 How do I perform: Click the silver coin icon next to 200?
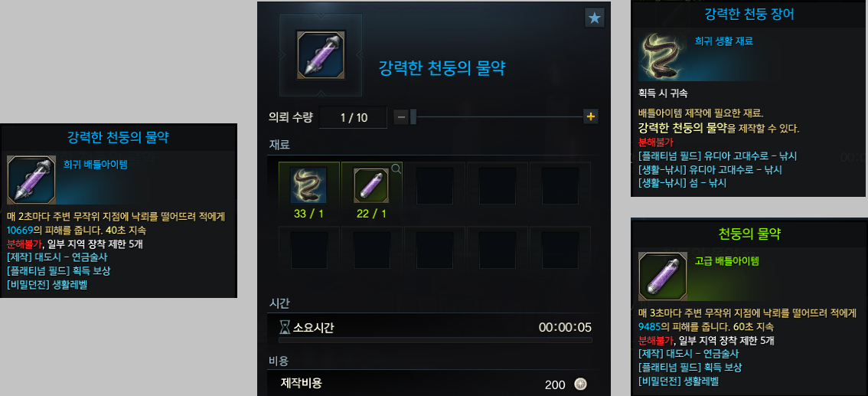coord(579,384)
